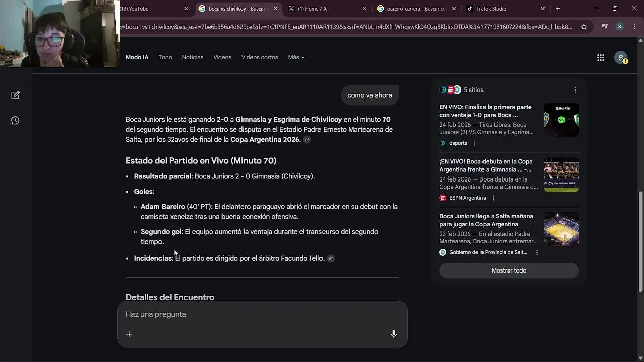
Task: Open more options for dsports source
Action: (474, 143)
